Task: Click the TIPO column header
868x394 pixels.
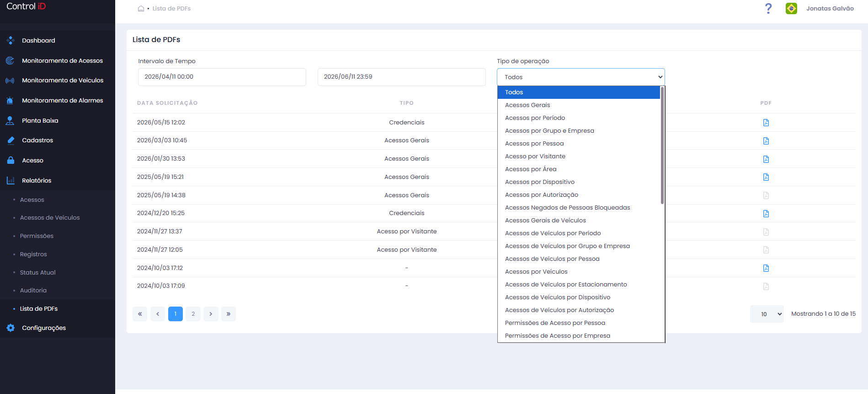Action: coord(406,103)
